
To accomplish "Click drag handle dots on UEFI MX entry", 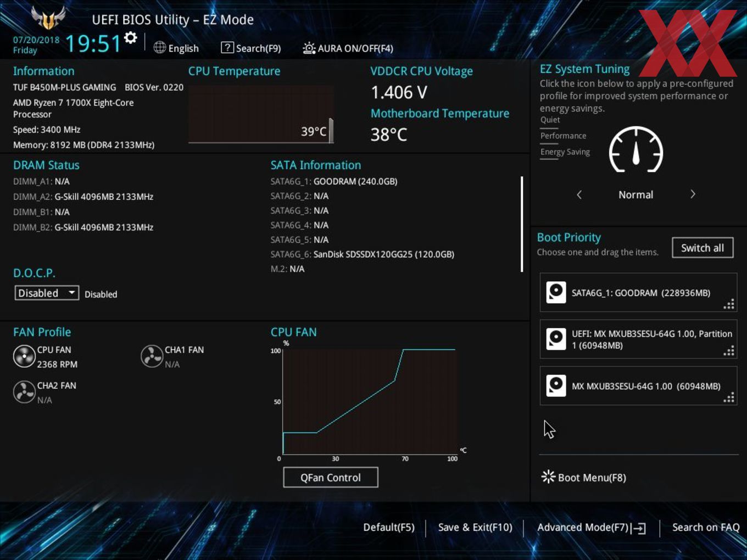I will [x=729, y=351].
